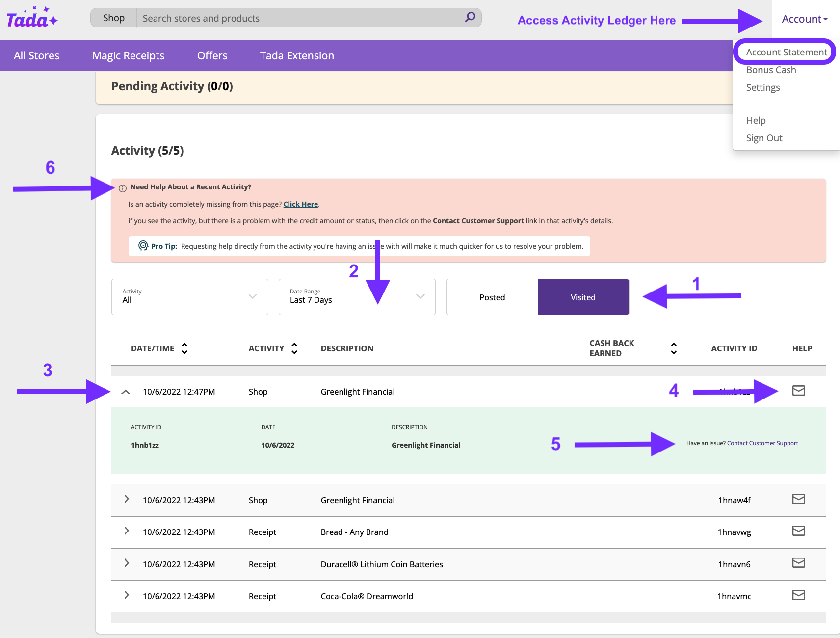Sort by Cash Back Earned arrows

click(674, 348)
